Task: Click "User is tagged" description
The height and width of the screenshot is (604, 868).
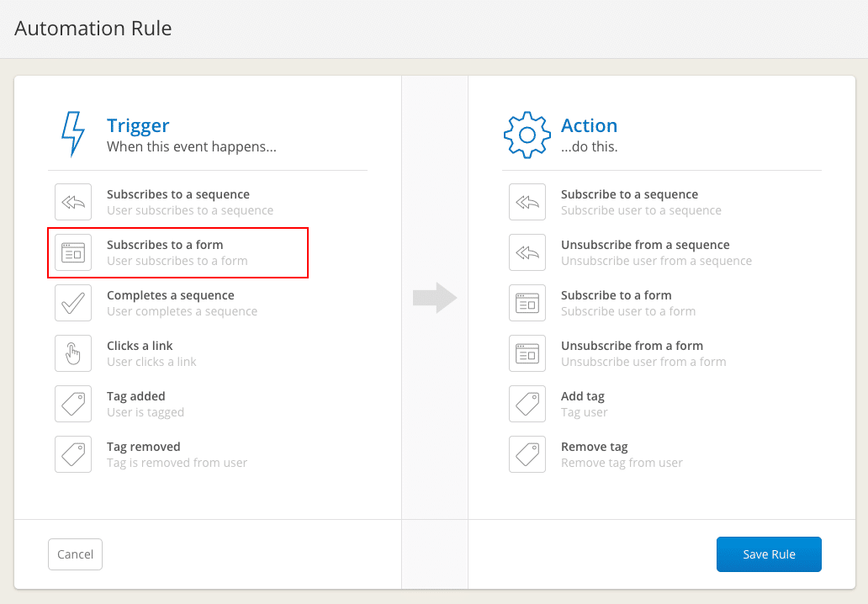Action: (x=146, y=412)
